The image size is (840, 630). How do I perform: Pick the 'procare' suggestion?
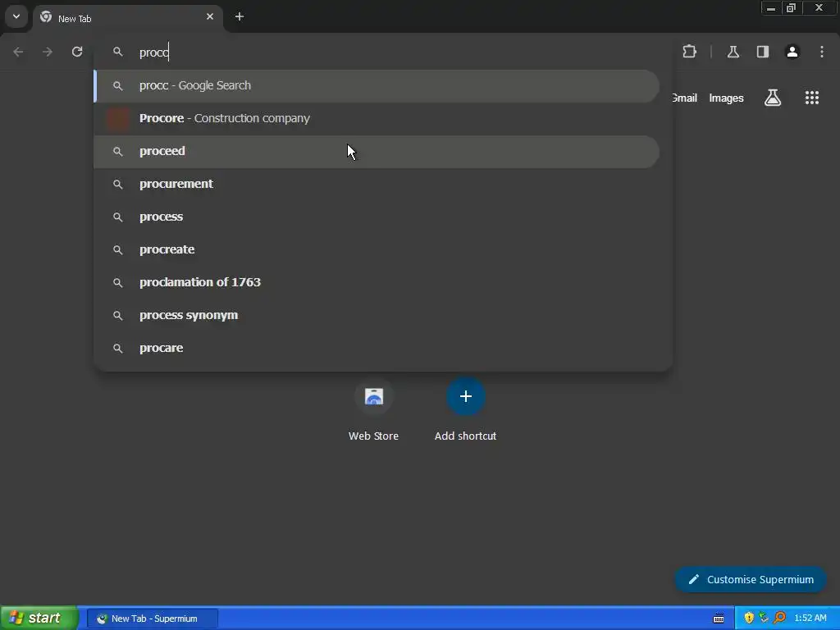coord(377,348)
